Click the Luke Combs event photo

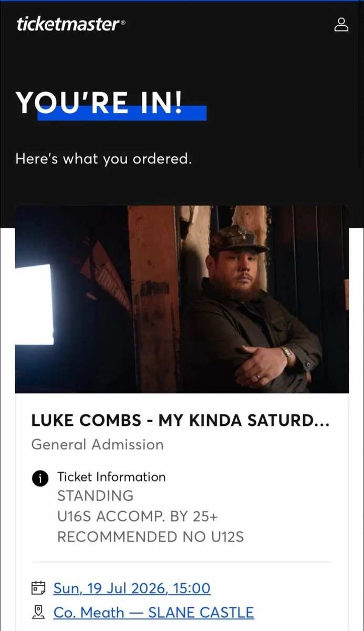click(x=182, y=299)
